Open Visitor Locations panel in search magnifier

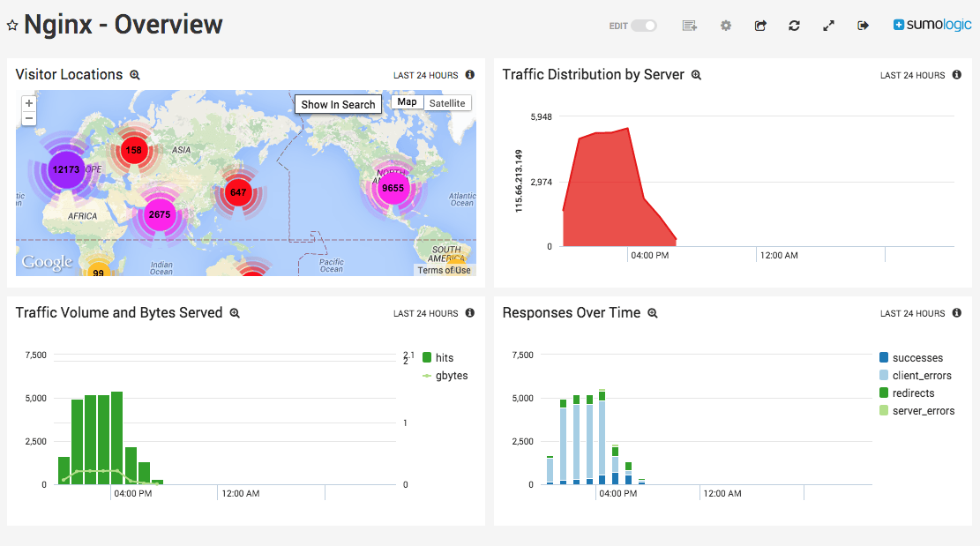(134, 75)
